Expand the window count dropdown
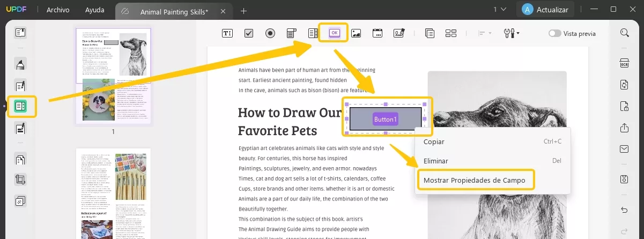 coord(499,9)
